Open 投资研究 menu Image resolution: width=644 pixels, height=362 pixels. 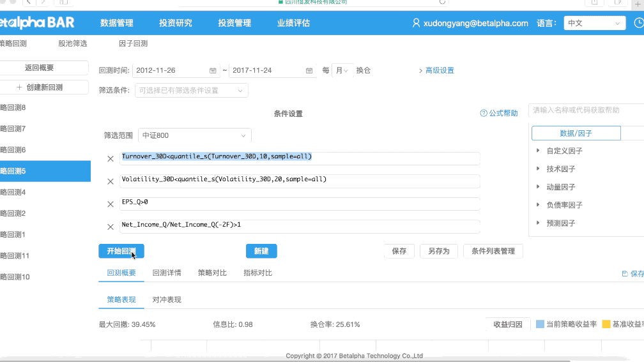(x=175, y=23)
